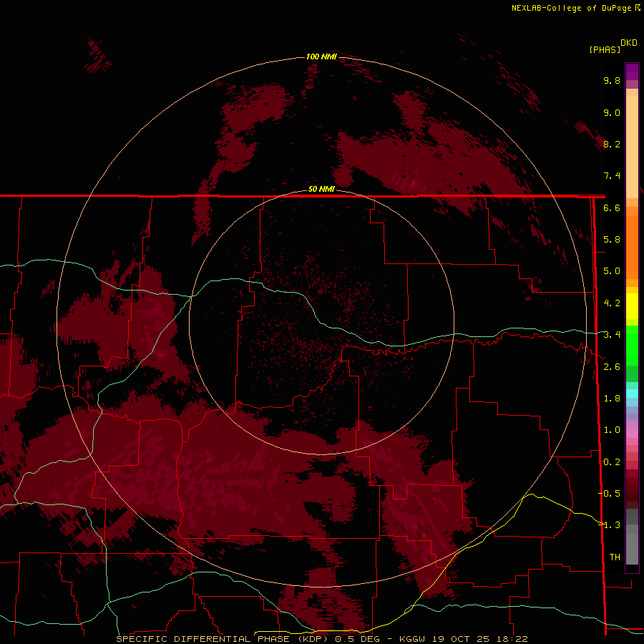Click the 0.2 scale value
This screenshot has height=644, width=644.
[x=612, y=462]
